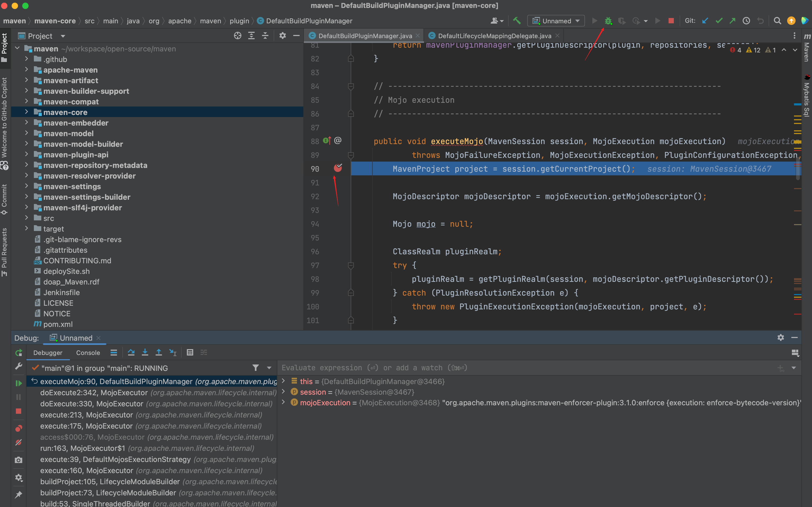Toggle the breakpoint on line 90
Viewport: 812px width, 507px height.
pyautogui.click(x=338, y=168)
